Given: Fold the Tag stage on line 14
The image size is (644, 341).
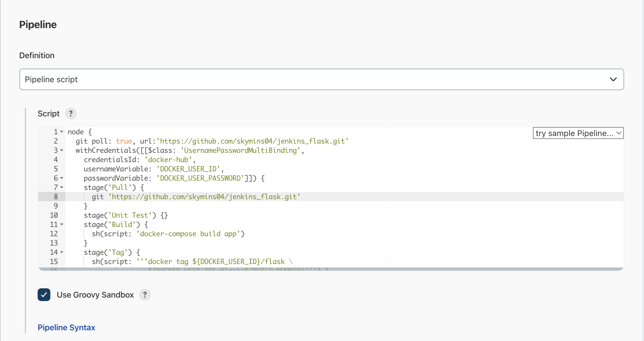Looking at the screenshot, I should pos(62,252).
